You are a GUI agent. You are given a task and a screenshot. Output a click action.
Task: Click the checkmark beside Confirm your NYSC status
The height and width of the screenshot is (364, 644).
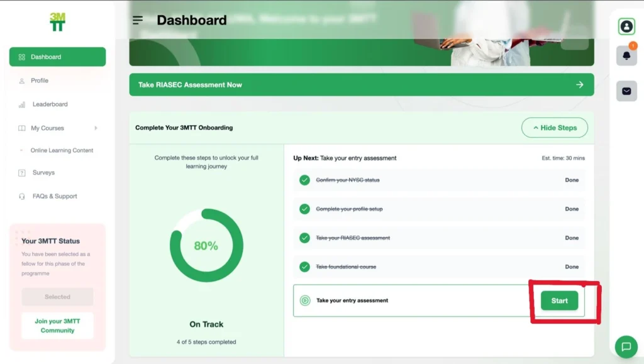pyautogui.click(x=305, y=180)
